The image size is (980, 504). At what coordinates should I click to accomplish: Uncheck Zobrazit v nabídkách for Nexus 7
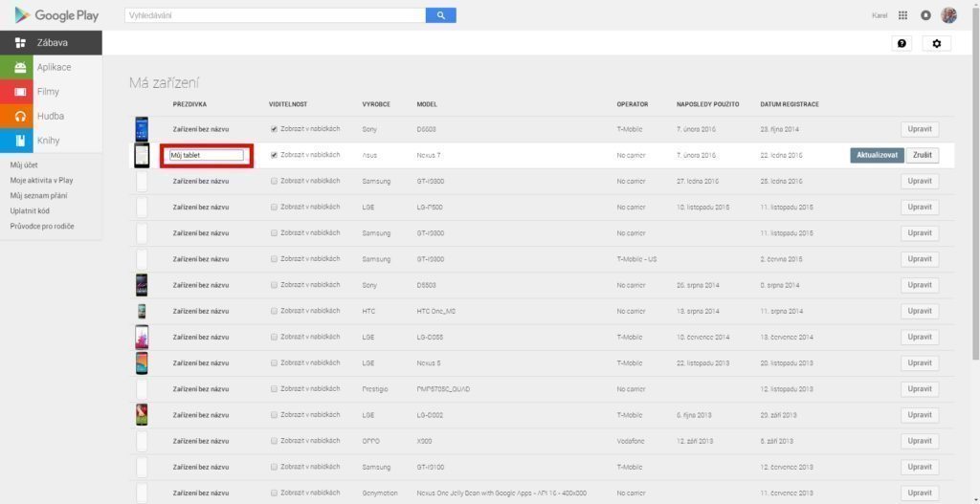click(274, 155)
